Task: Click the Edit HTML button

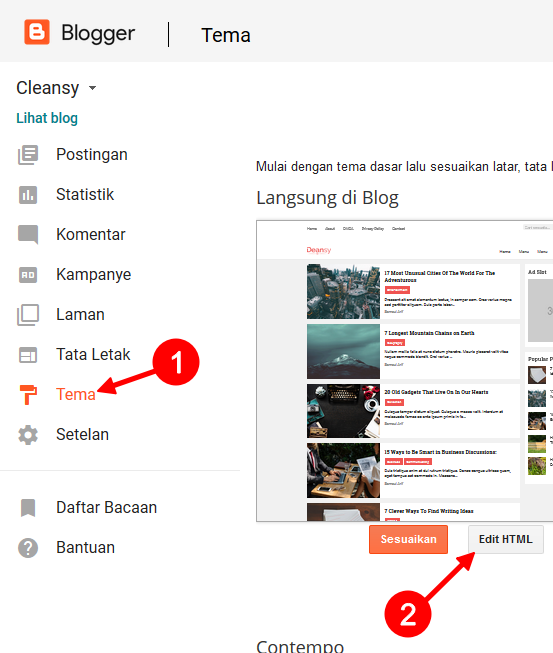Action: coord(506,539)
